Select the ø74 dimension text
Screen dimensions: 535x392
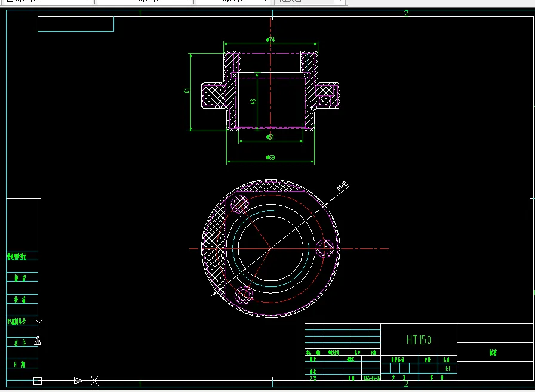click(270, 40)
